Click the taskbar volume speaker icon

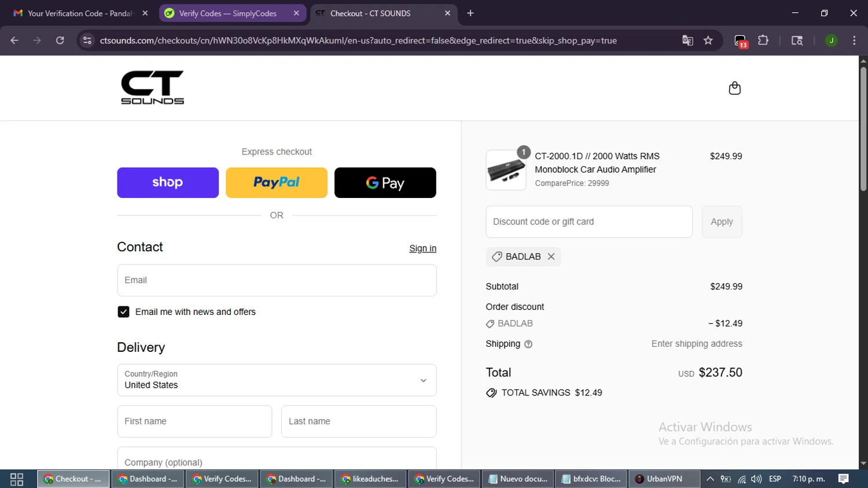click(x=756, y=479)
